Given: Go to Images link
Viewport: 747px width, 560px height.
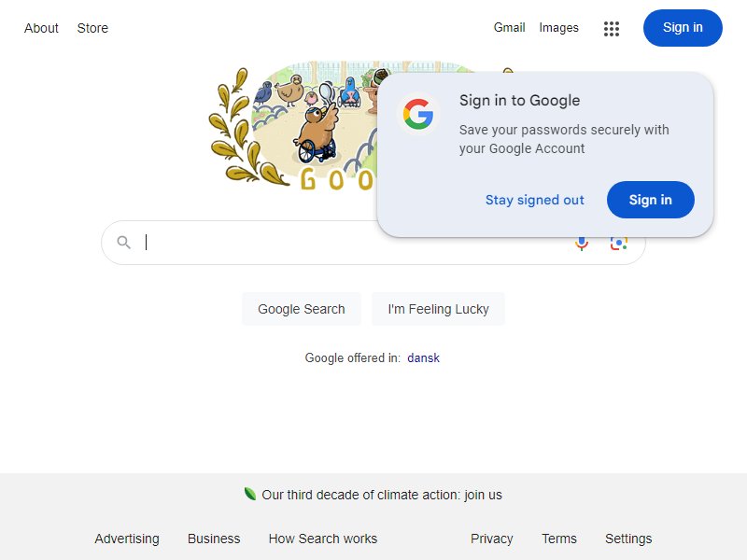Looking at the screenshot, I should [x=558, y=28].
